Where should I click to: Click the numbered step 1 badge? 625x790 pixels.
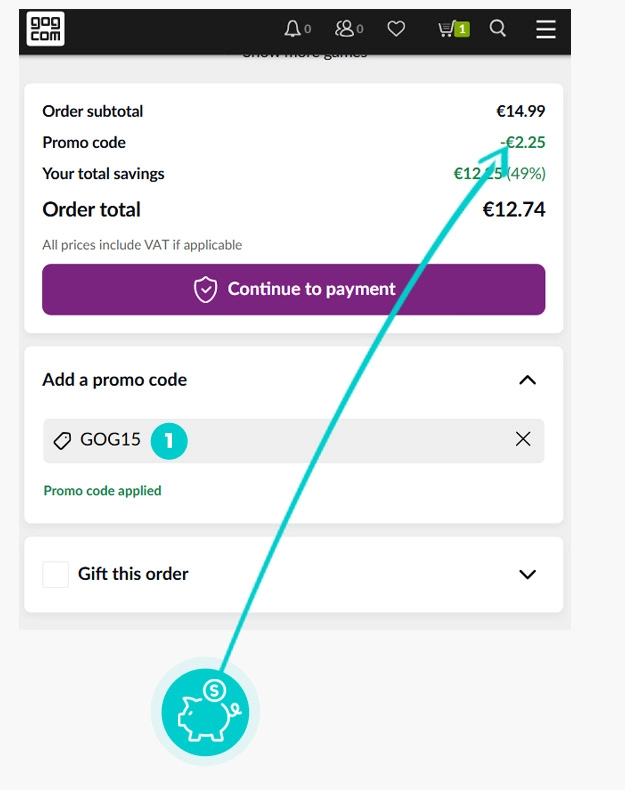[x=169, y=440]
